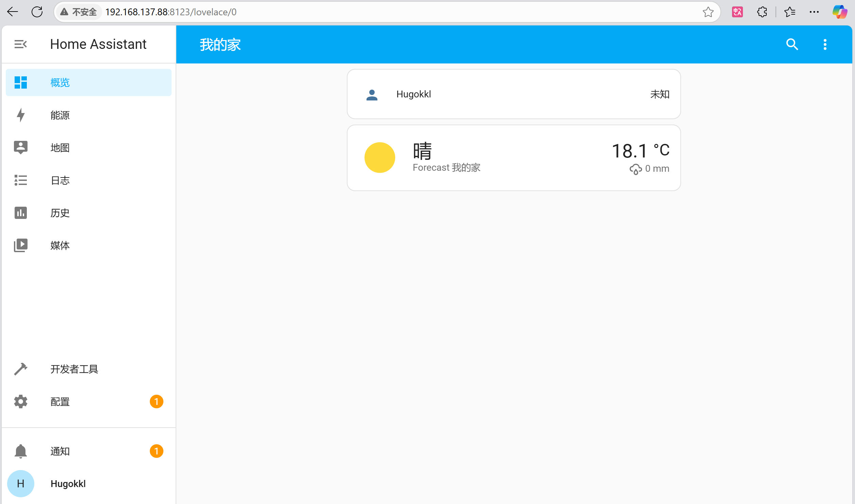Click the orange badge beside 配置

pos(156,402)
